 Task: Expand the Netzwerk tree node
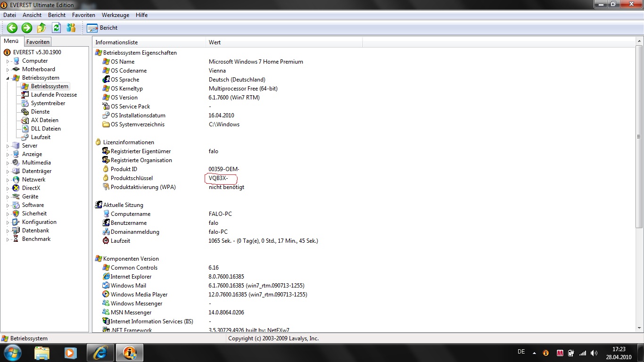[8, 180]
